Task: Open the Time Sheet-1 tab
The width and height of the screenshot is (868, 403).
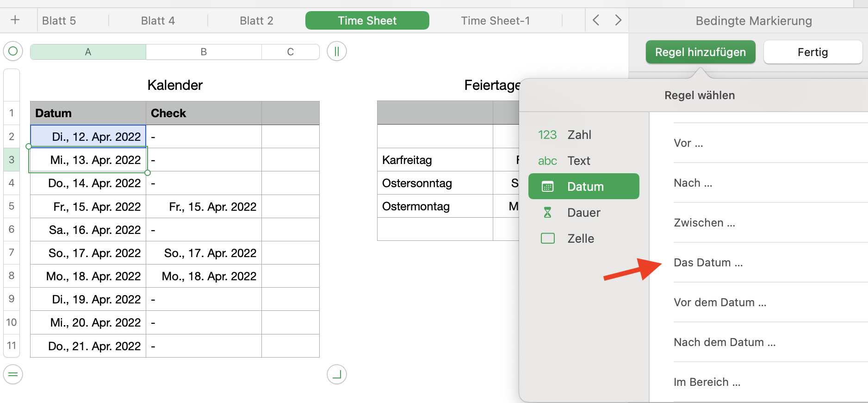Action: tap(495, 21)
